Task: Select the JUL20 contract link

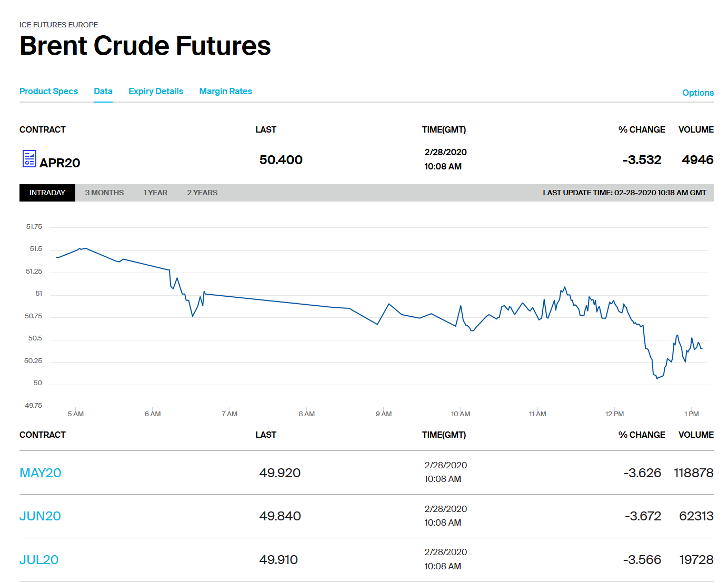Action: pos(39,560)
